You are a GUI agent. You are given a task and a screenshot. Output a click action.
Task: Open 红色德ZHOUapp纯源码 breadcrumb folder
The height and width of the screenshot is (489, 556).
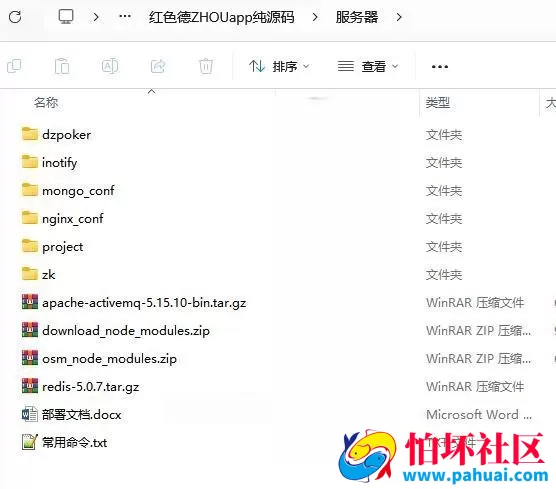pyautogui.click(x=222, y=17)
